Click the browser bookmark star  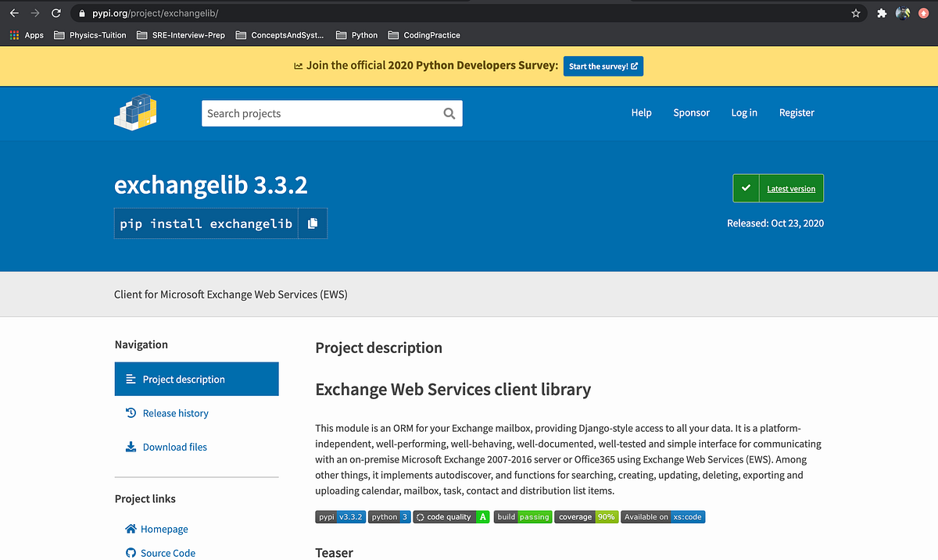(x=855, y=12)
